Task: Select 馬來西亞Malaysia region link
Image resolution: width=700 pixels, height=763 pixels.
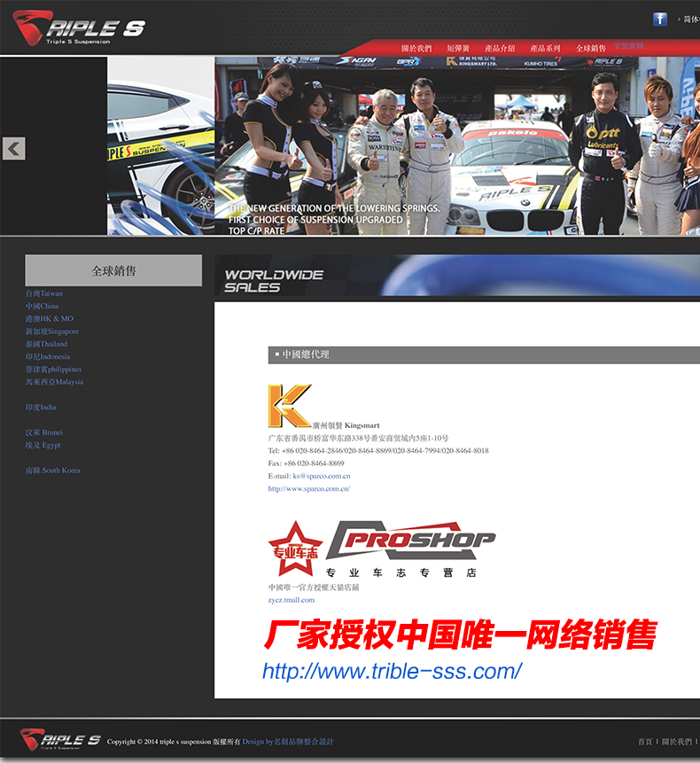Action: tap(54, 382)
